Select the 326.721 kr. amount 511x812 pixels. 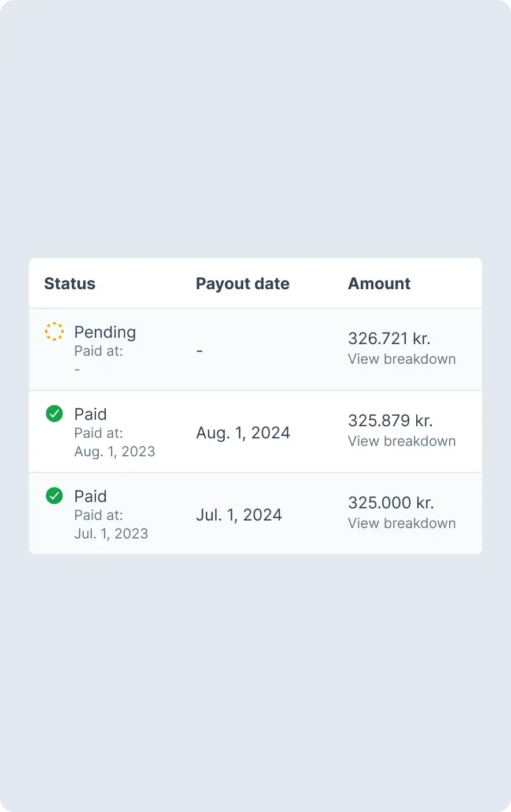389,338
